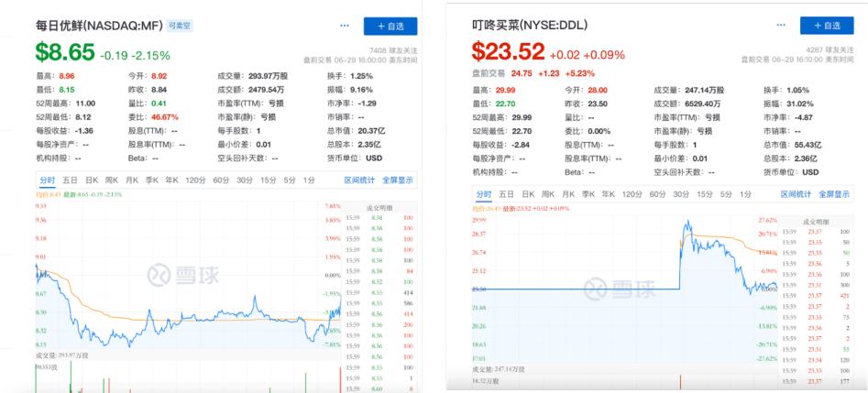This screenshot has height=393, width=868.
Task: Select 15分 tab in 叮咚买菜 chart
Action: point(705,194)
